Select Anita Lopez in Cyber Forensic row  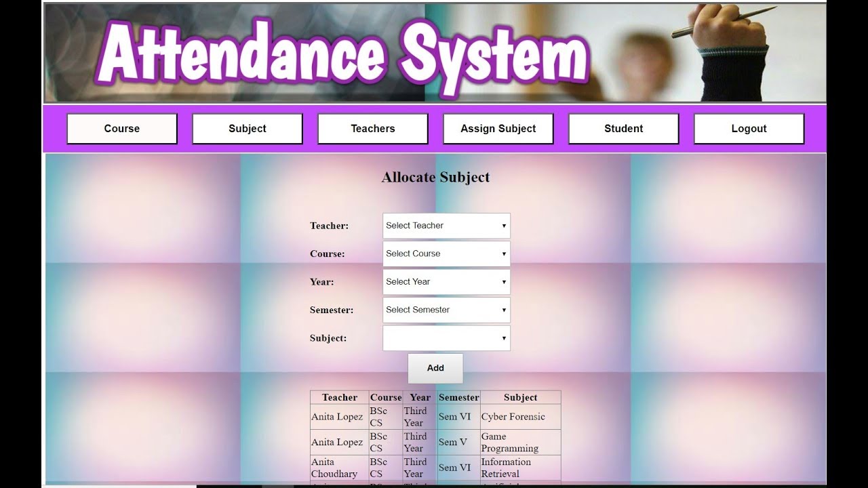[x=340, y=417]
